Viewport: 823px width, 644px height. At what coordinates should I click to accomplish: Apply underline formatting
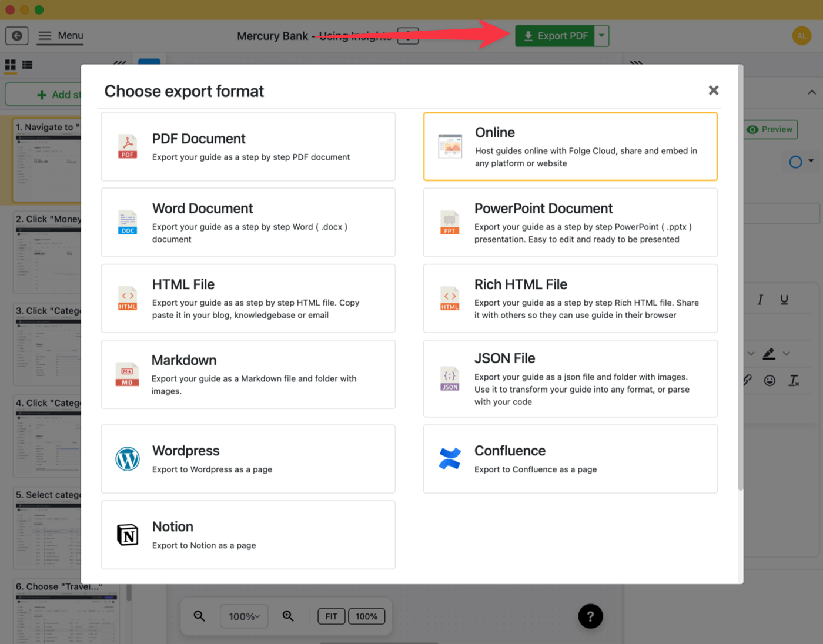784,300
